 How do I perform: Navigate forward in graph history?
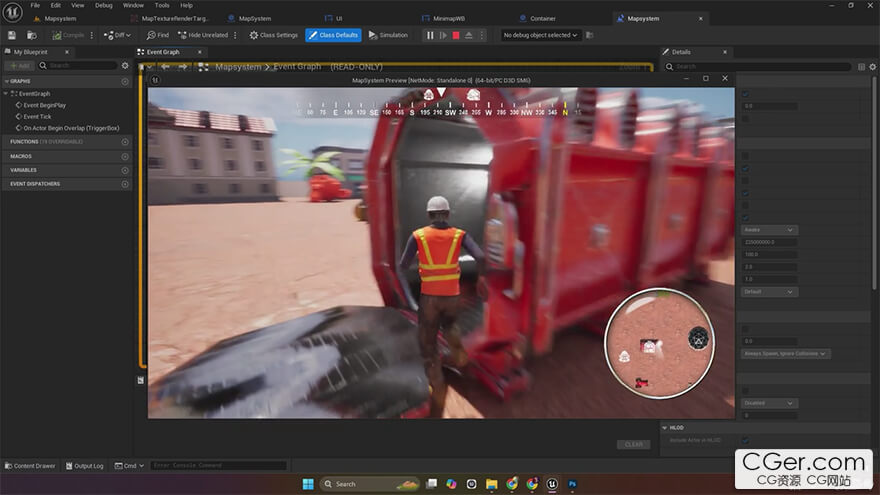coord(182,67)
